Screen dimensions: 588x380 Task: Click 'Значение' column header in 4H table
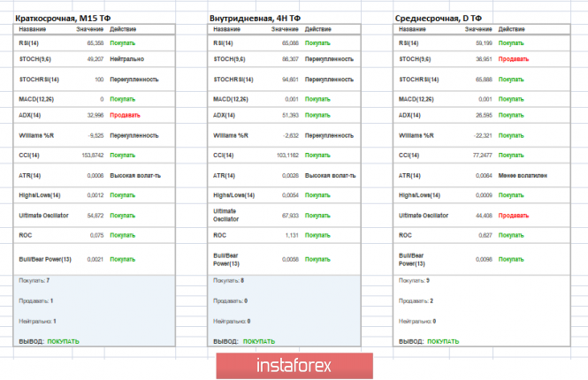tap(285, 29)
